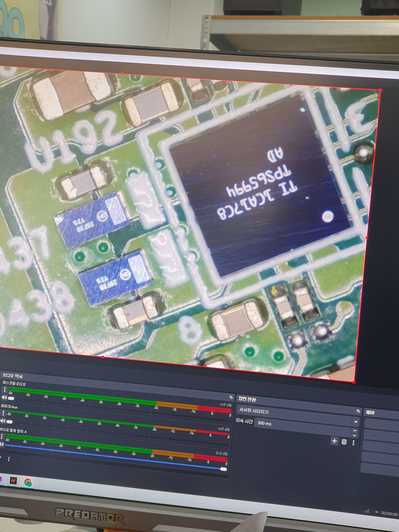Click the 제어 panel title
This screenshot has height=532, width=399.
(x=370, y=413)
